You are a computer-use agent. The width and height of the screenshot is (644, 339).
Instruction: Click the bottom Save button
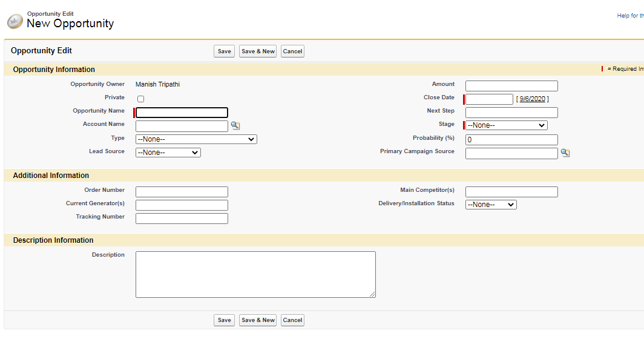point(224,320)
